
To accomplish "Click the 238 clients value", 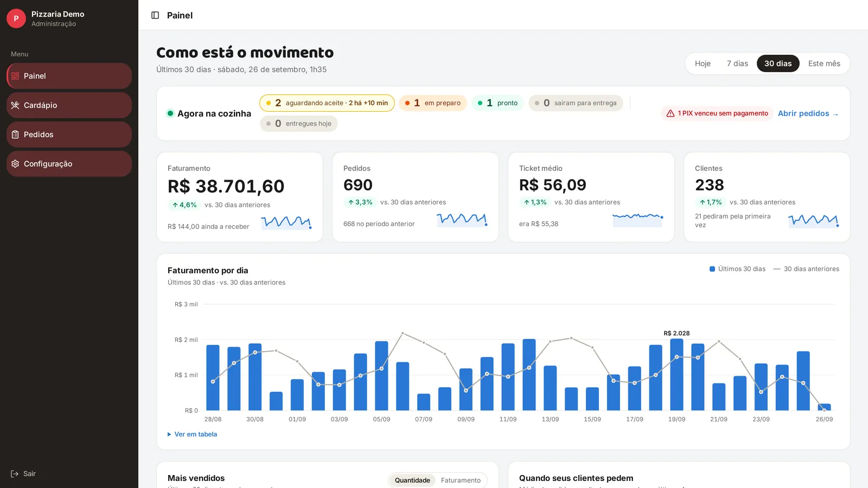I will pos(710,185).
